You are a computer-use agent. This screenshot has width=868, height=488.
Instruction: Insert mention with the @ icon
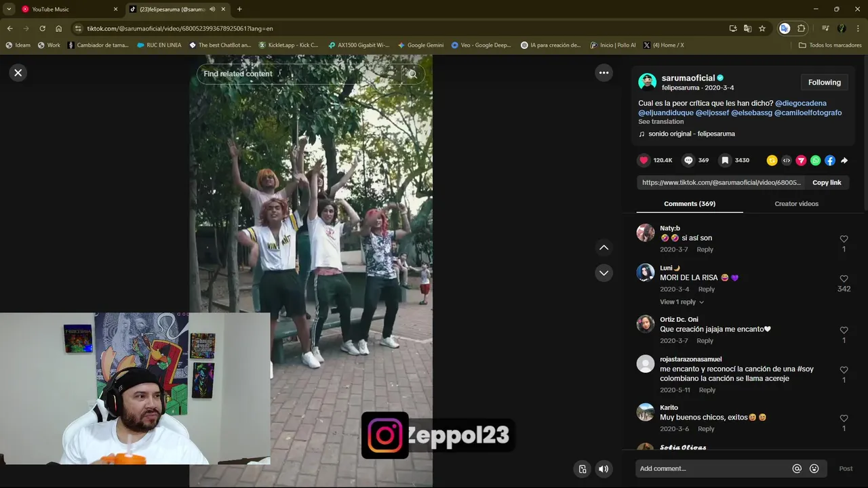pos(797,468)
